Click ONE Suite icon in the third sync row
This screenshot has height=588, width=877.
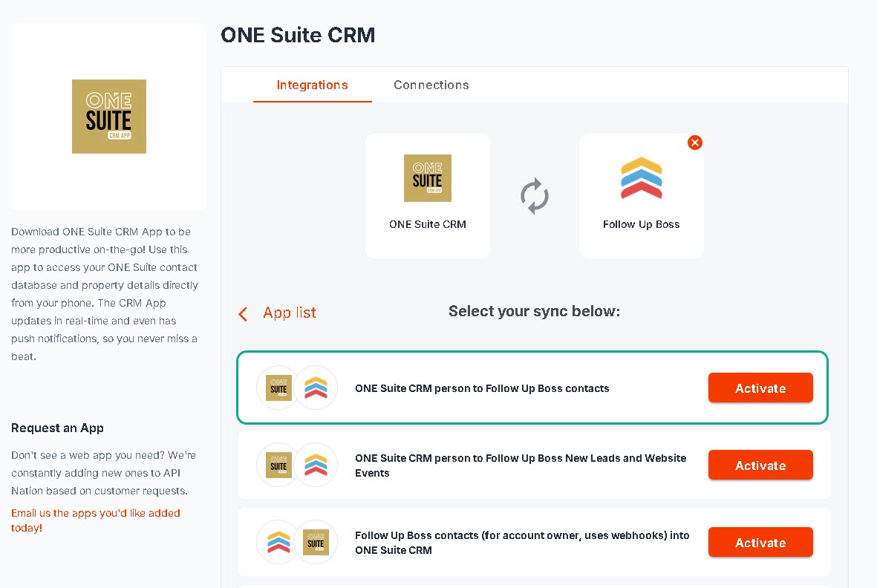tap(316, 542)
